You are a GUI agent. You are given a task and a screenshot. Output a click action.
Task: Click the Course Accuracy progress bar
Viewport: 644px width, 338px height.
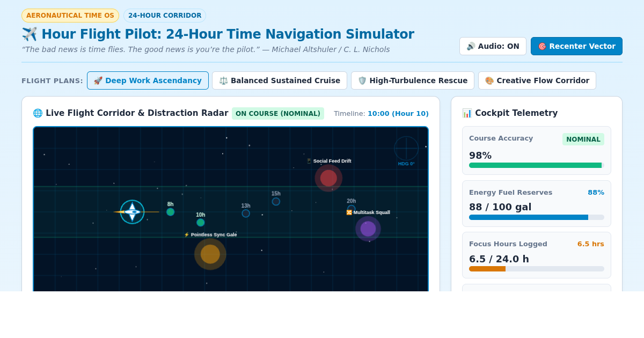point(537,165)
